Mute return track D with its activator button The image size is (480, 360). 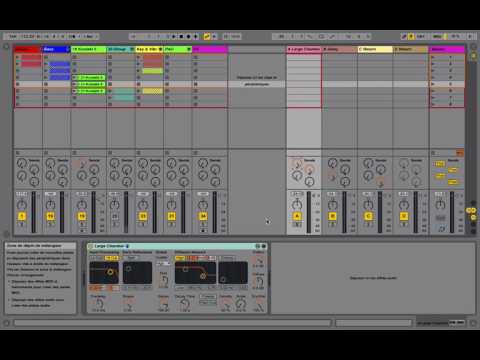point(404,216)
